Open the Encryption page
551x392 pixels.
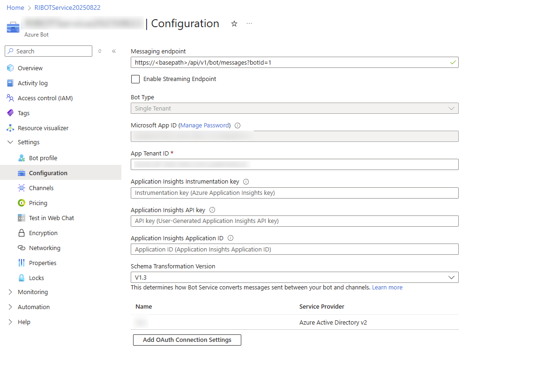click(x=43, y=233)
